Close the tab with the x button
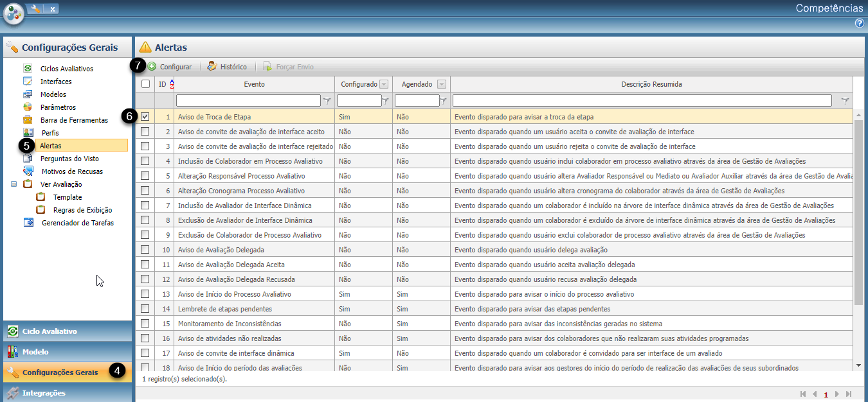The width and height of the screenshot is (868, 402). click(52, 8)
